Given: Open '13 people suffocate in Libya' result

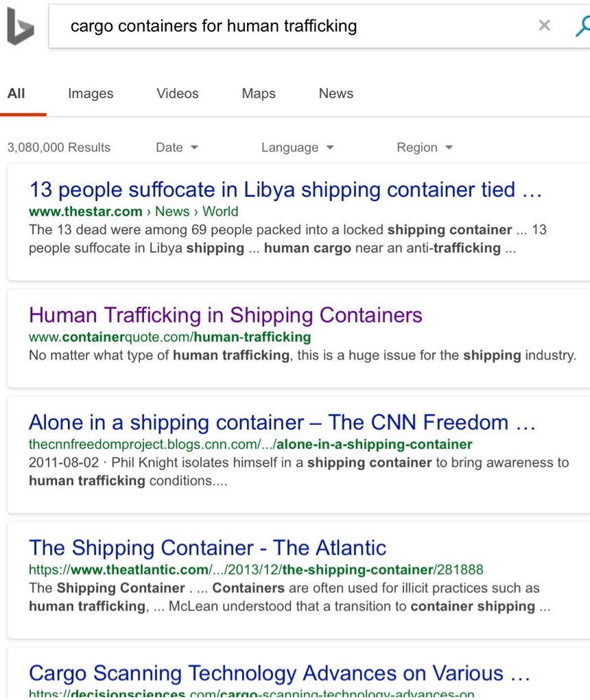Looking at the screenshot, I should coord(285,189).
